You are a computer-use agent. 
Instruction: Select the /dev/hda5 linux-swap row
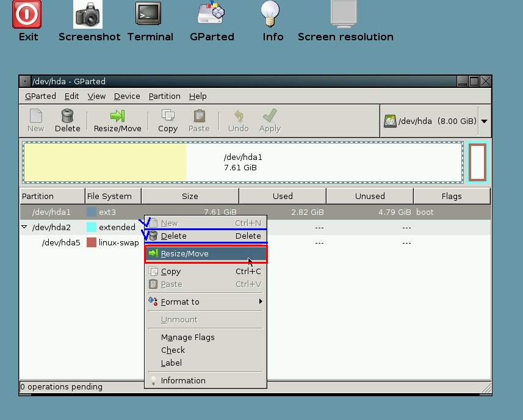point(255,242)
